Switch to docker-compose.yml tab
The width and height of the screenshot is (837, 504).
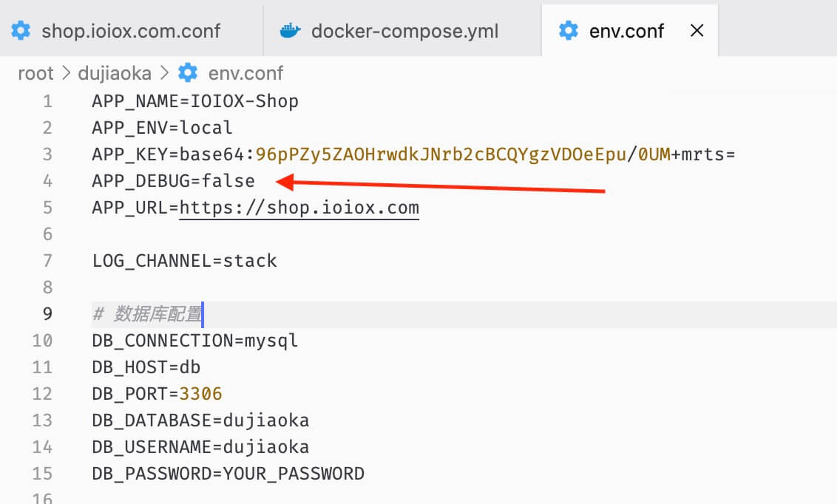tap(404, 31)
